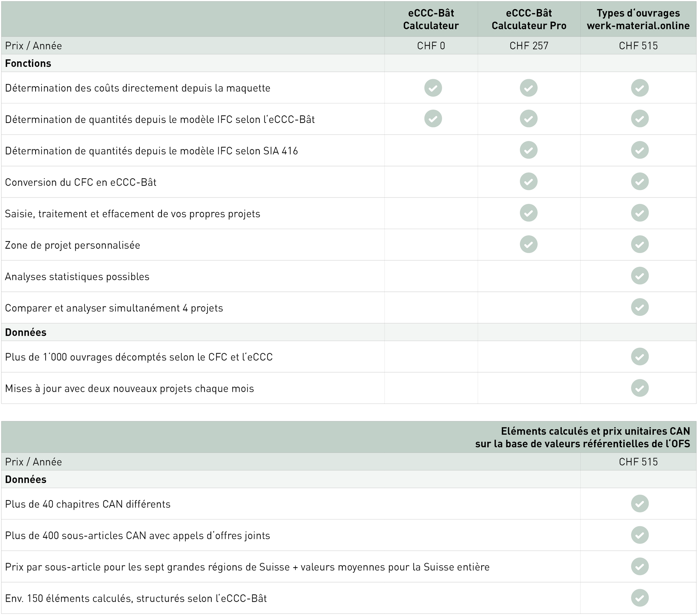Click checkmark for quantités selon l'eCCC-Bât under werk-material.online
The image size is (698, 616).
point(640,119)
